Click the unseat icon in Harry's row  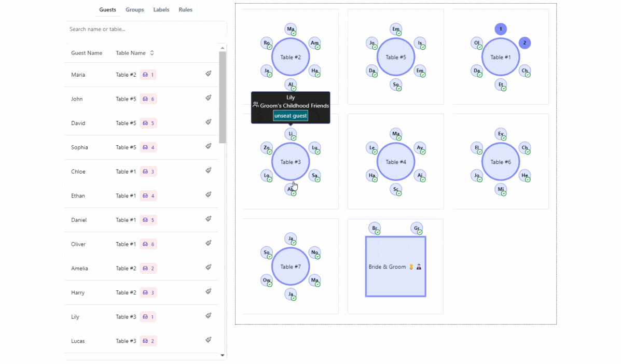click(x=209, y=291)
